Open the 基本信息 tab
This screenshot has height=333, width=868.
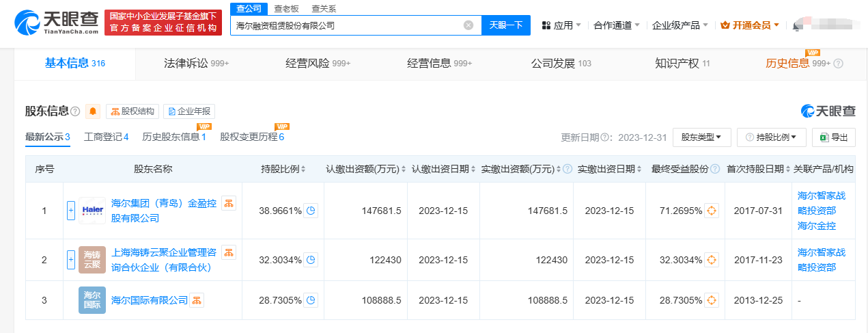pyautogui.click(x=75, y=64)
